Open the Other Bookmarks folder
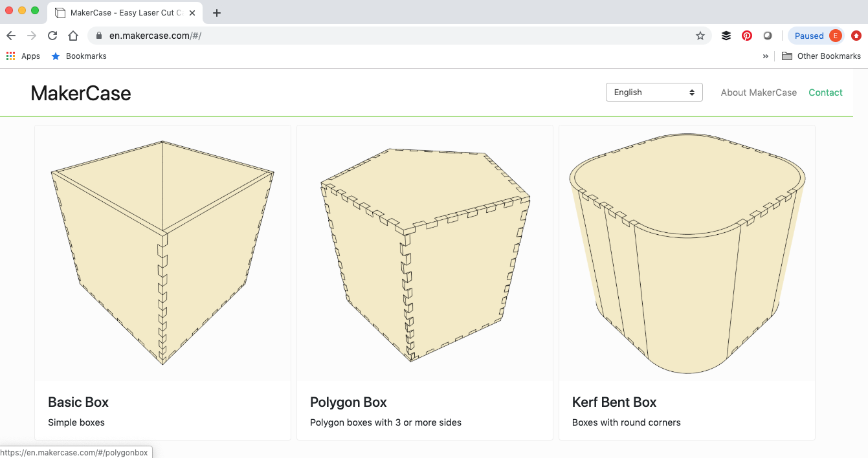The image size is (868, 458). click(821, 56)
